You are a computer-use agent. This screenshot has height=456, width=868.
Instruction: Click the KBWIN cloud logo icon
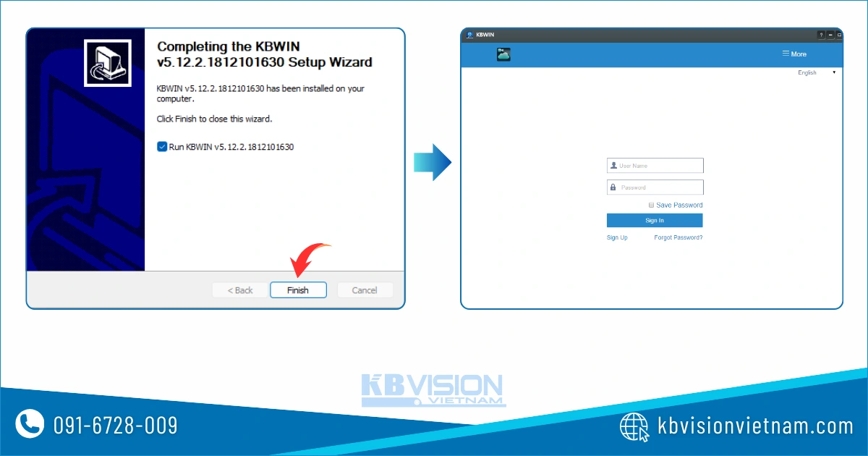point(503,54)
